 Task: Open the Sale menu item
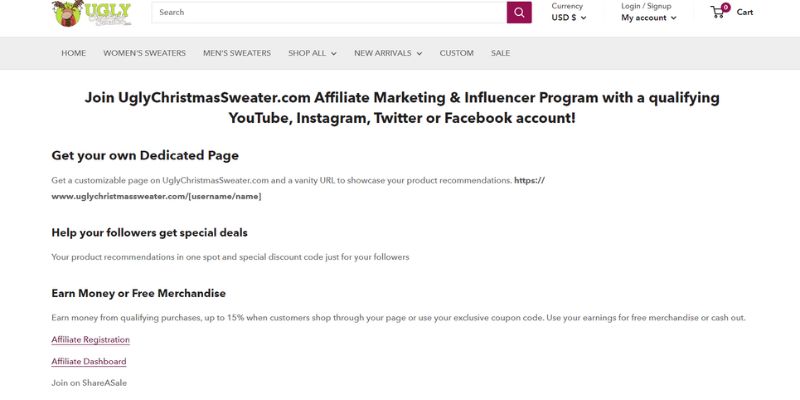coord(501,53)
